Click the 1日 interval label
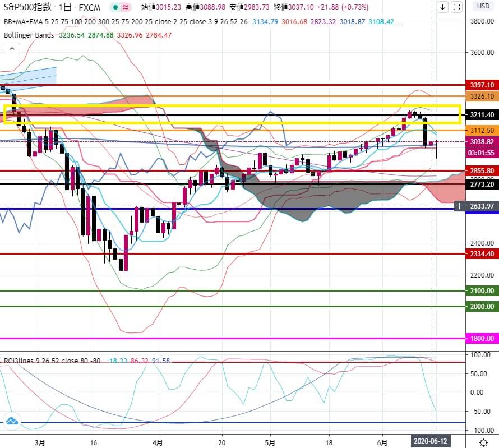 coord(65,7)
